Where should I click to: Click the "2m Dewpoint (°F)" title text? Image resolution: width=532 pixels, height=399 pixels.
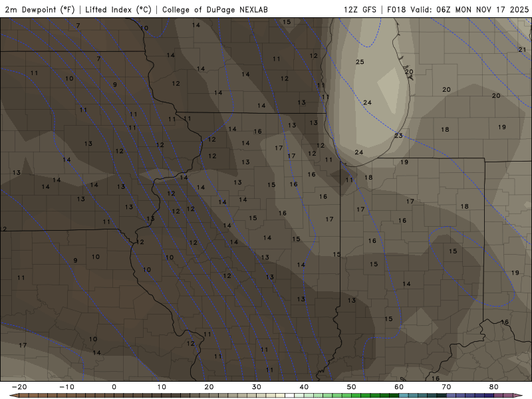pyautogui.click(x=40, y=9)
